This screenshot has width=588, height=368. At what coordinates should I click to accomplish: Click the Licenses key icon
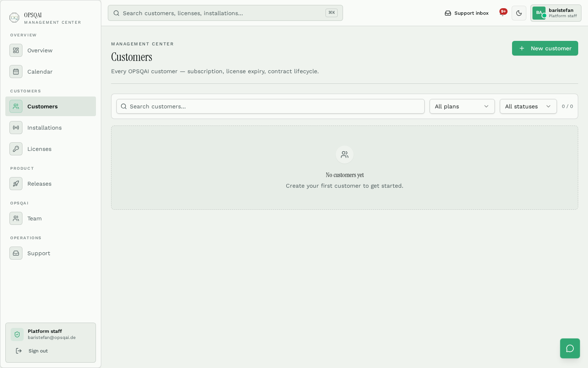[x=16, y=149]
